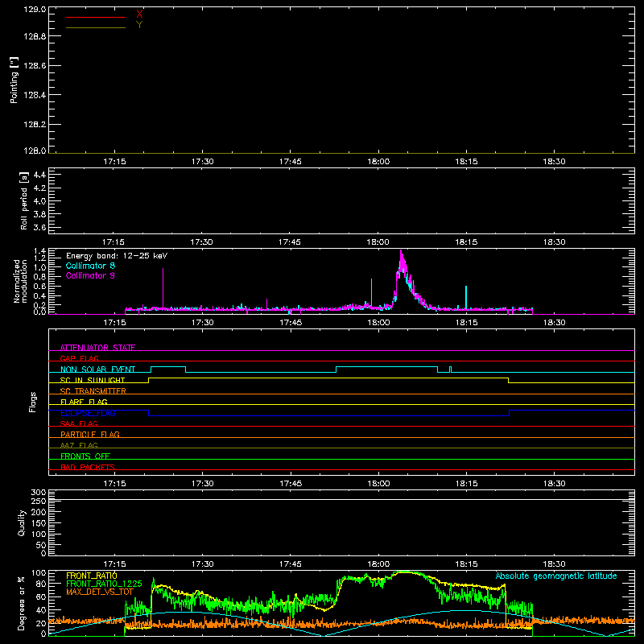Screen dimensions: 644x644
Task: Select the Roll period axis title
Action: click(24, 200)
